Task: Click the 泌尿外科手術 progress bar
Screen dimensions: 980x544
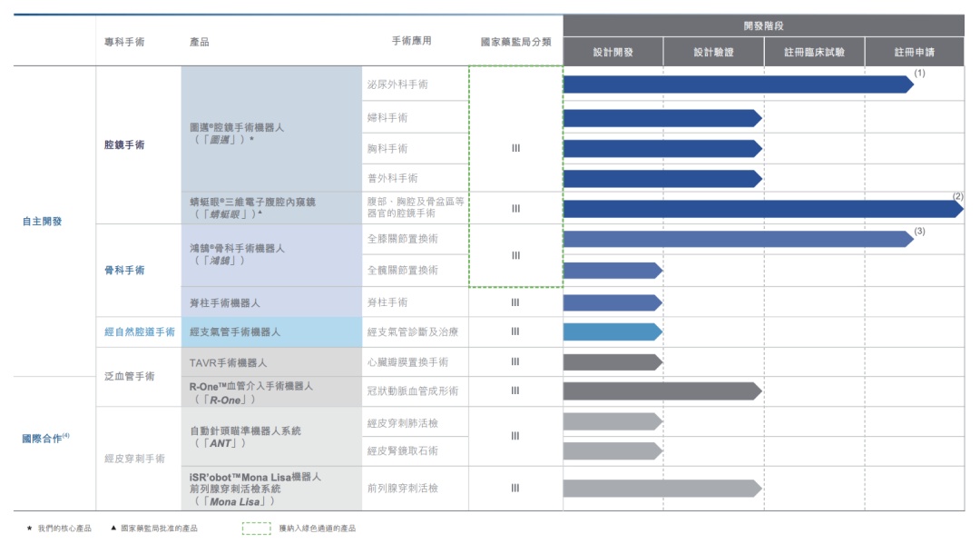Action: [737, 84]
